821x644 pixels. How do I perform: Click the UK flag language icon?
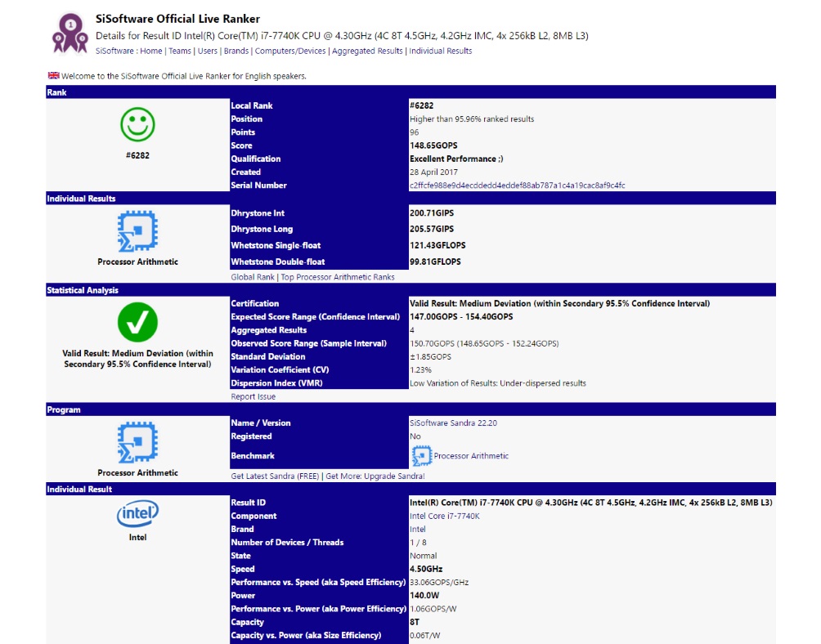pyautogui.click(x=53, y=75)
